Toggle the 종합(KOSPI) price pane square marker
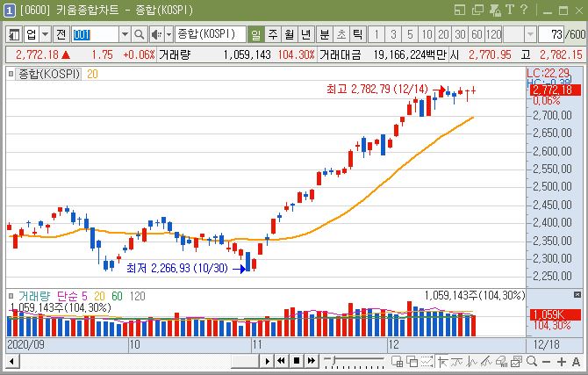This screenshot has width=588, height=375. 11,74
